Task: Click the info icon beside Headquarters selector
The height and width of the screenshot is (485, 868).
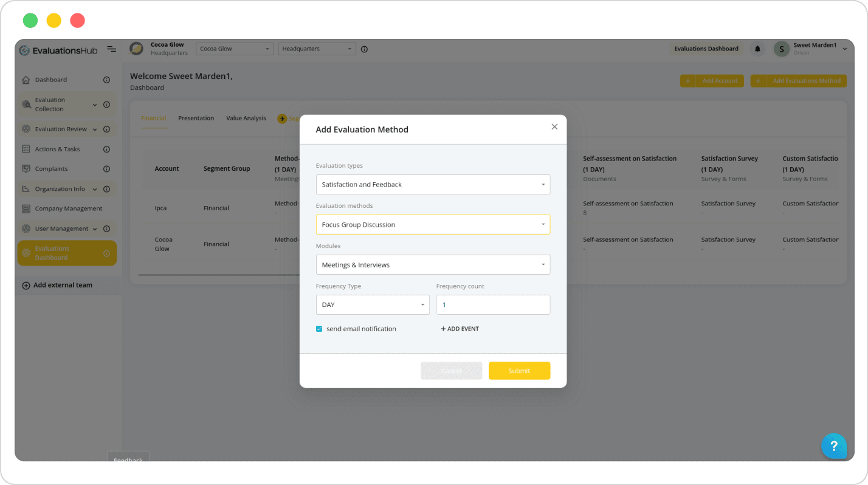Action: [x=363, y=49]
